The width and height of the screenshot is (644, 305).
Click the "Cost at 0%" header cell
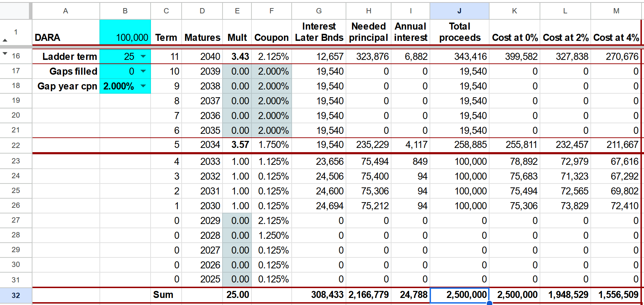point(515,32)
